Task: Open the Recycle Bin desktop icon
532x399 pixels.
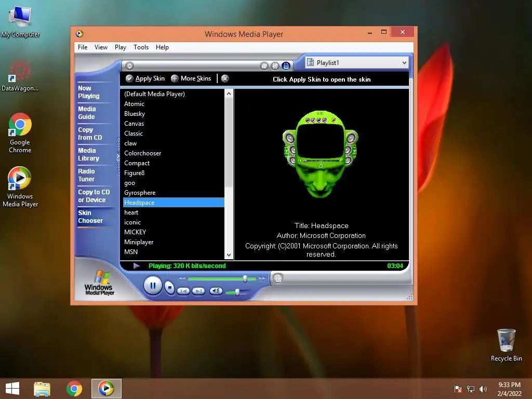Action: (x=506, y=345)
